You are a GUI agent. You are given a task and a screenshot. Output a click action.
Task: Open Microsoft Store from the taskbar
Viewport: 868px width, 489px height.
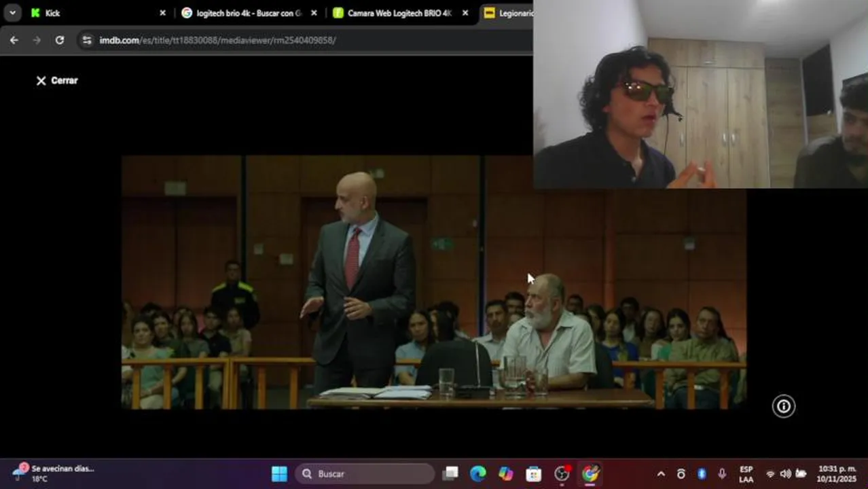coord(534,473)
